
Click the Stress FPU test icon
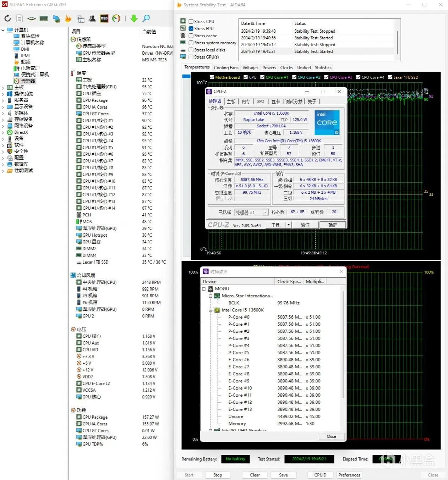[x=183, y=28]
